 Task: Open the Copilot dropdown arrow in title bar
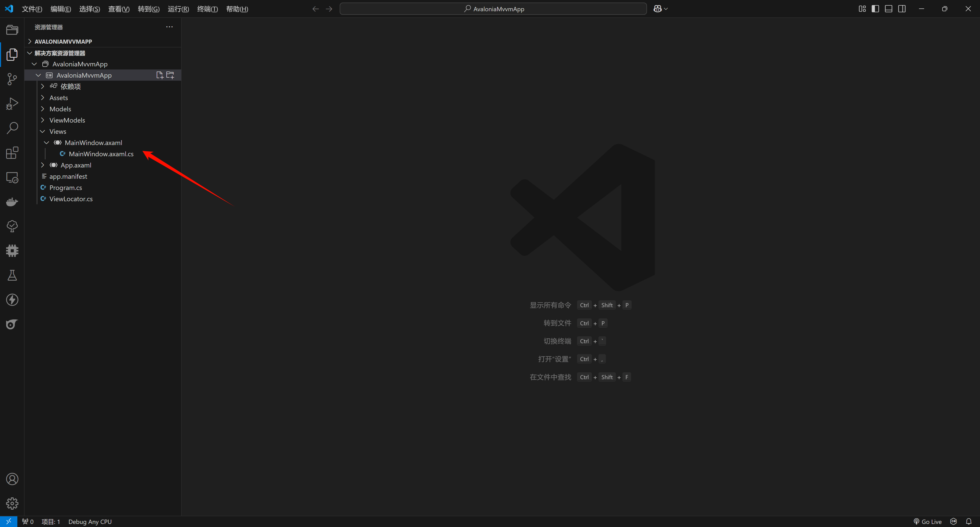tap(666, 9)
